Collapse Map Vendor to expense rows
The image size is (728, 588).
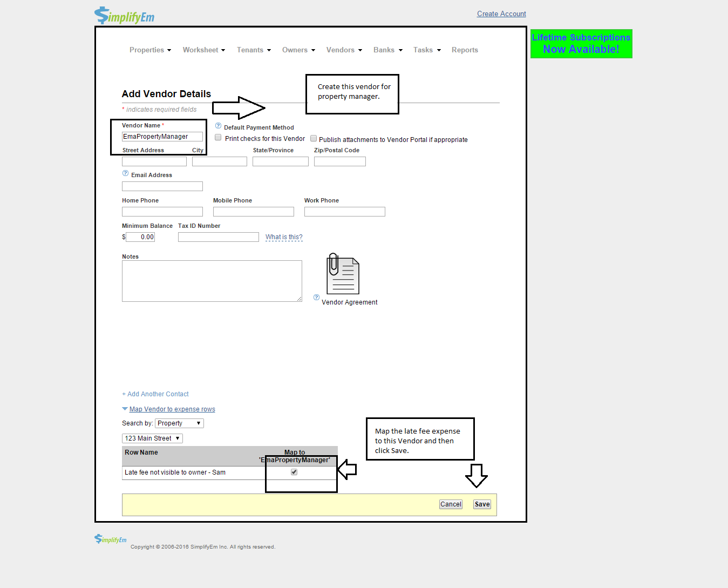tap(172, 409)
